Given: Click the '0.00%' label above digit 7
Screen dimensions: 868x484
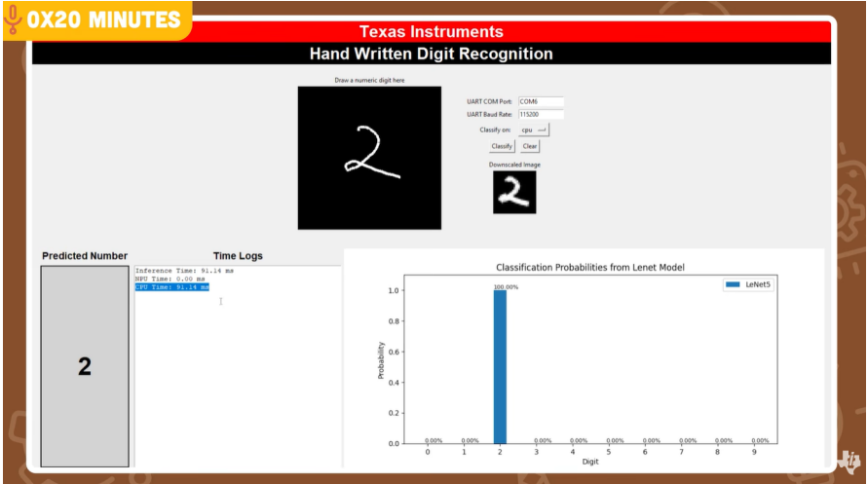Looking at the screenshot, I should tap(688, 441).
